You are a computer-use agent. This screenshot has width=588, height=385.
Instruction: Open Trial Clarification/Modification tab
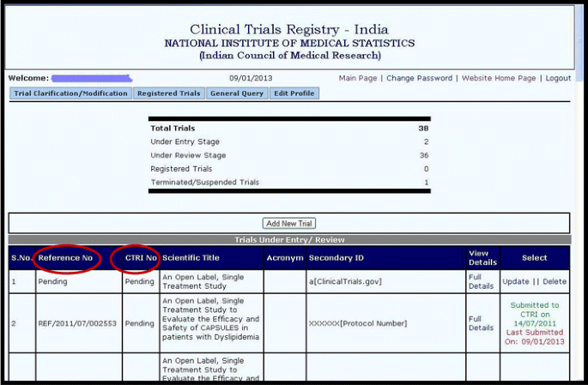[70, 93]
